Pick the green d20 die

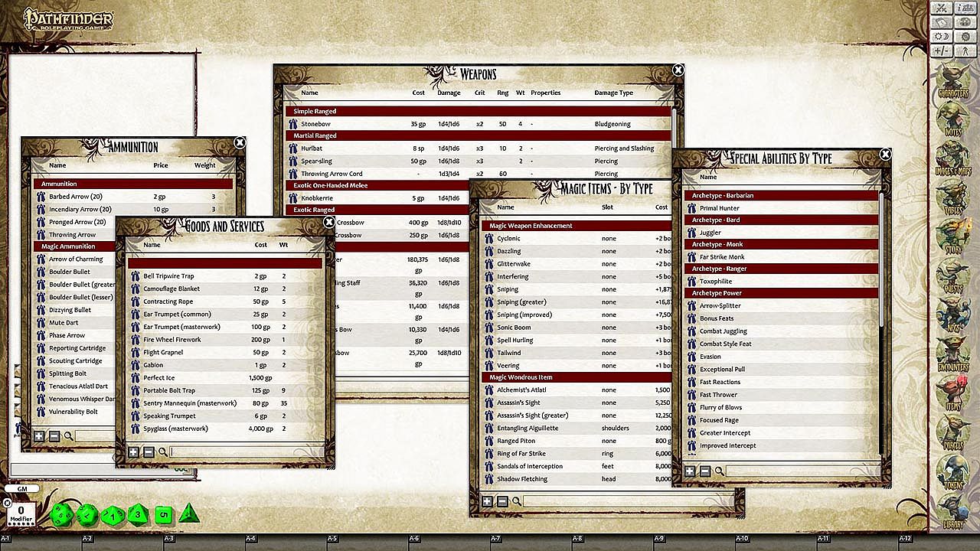(61, 514)
